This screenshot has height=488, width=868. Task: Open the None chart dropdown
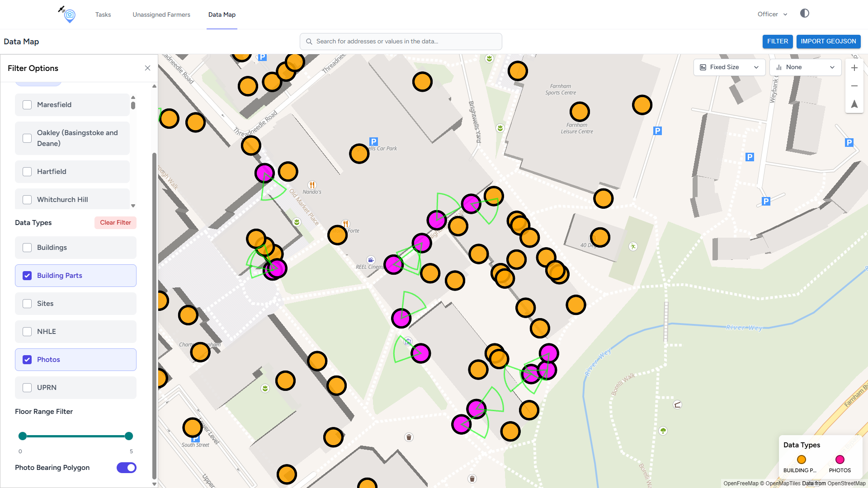(805, 67)
